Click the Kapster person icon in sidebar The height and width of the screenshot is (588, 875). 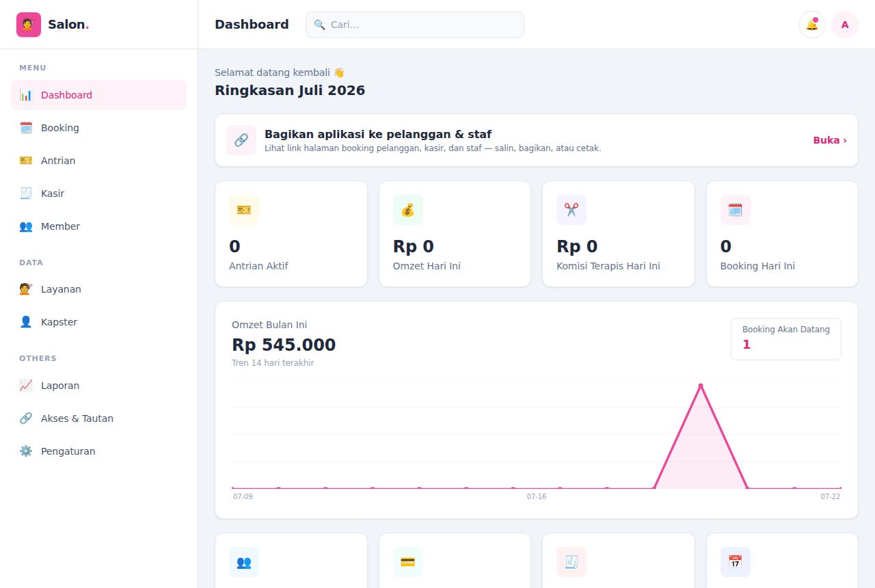pos(26,322)
